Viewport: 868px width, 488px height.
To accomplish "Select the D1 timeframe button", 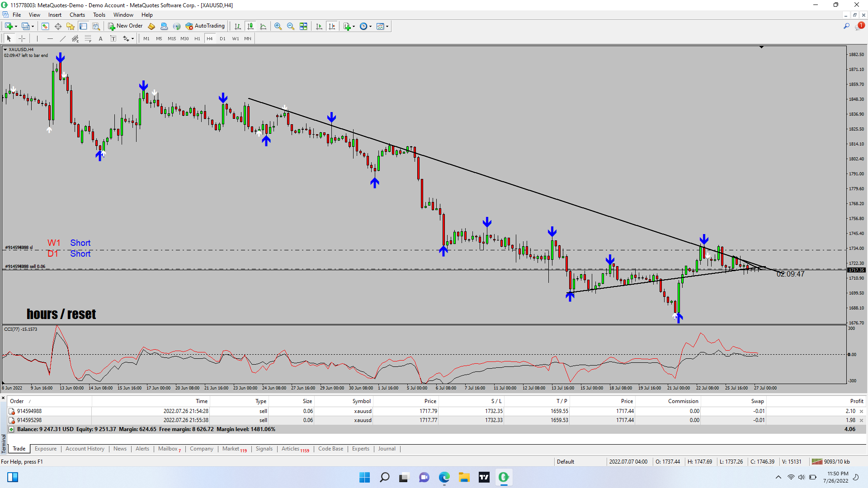I will click(x=222, y=39).
